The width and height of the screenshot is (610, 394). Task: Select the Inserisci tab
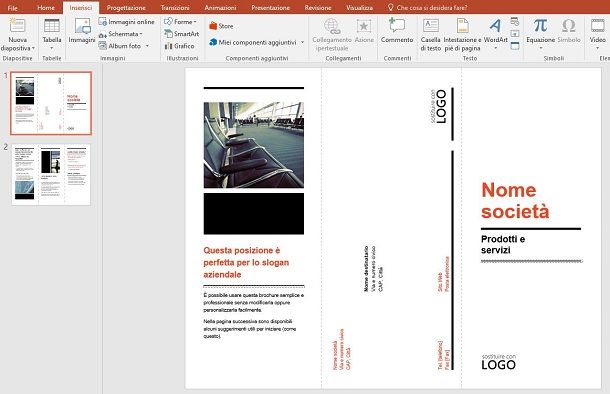point(81,8)
